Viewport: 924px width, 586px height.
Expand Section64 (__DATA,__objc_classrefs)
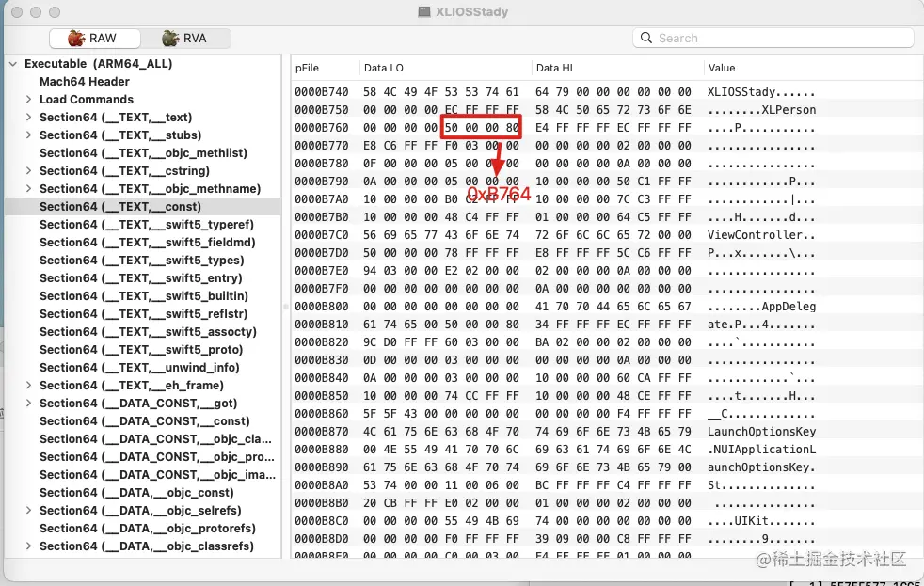(28, 546)
